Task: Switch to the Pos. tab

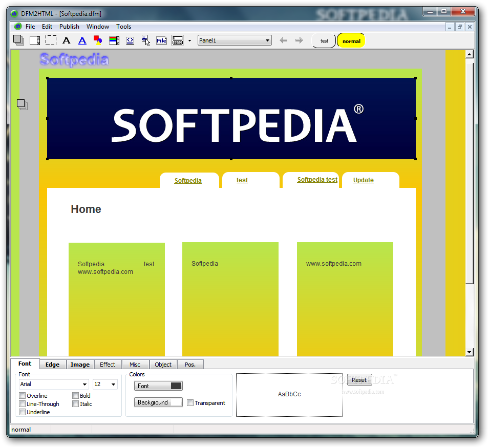Action: pyautogui.click(x=190, y=365)
